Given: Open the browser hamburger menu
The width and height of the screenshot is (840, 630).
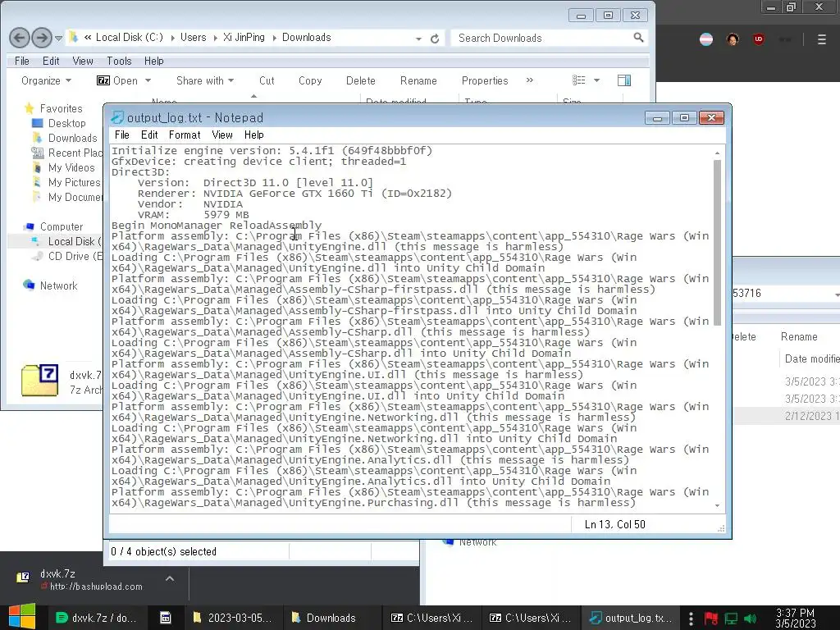Looking at the screenshot, I should pyautogui.click(x=822, y=39).
